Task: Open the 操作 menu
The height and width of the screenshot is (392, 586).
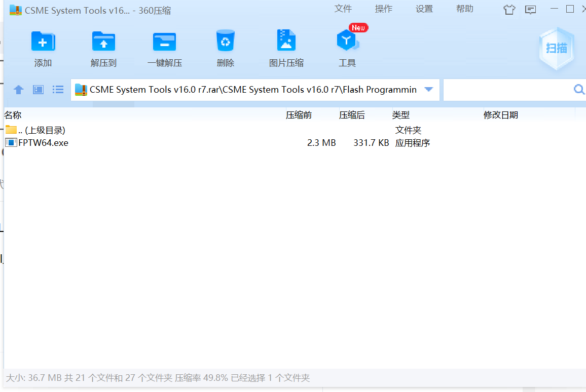Action: coord(383,9)
